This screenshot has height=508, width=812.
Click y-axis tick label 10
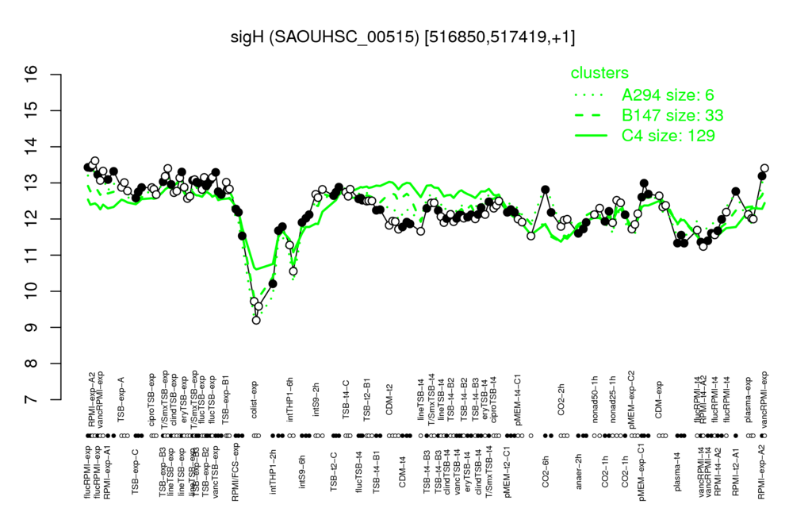coord(32,291)
